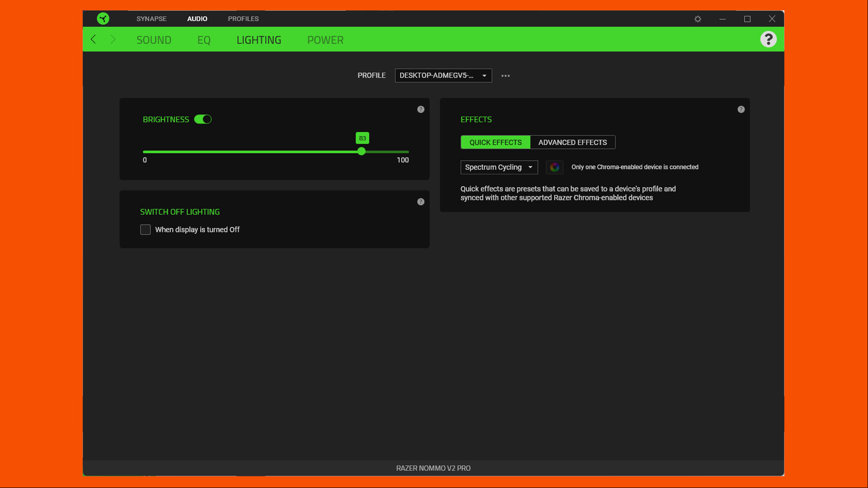Check 'When display is turned Off' box
Viewport: 868px width, 488px height.
pos(145,230)
